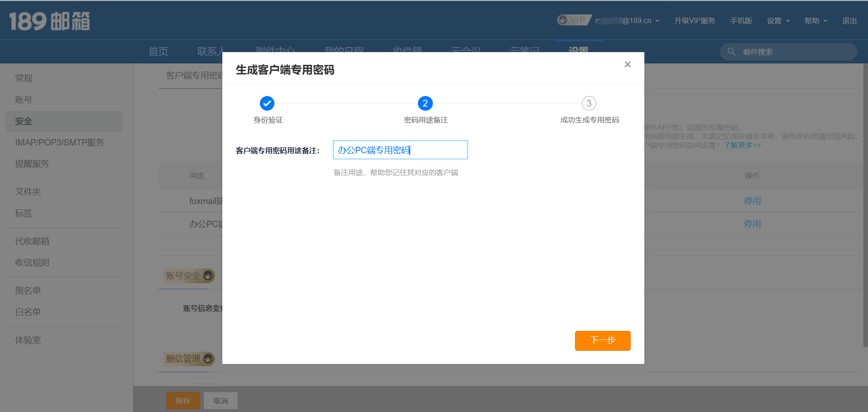Open the 了解更多>> link

pos(742,145)
